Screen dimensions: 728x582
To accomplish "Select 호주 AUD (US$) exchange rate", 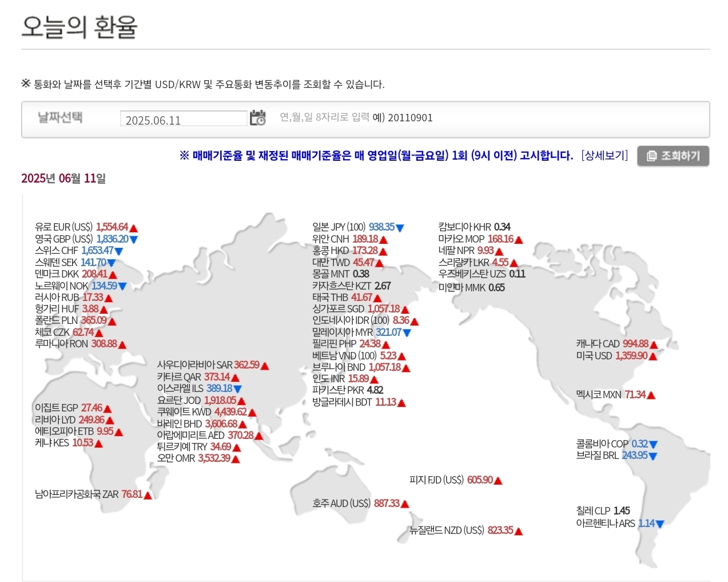I will pos(361,504).
